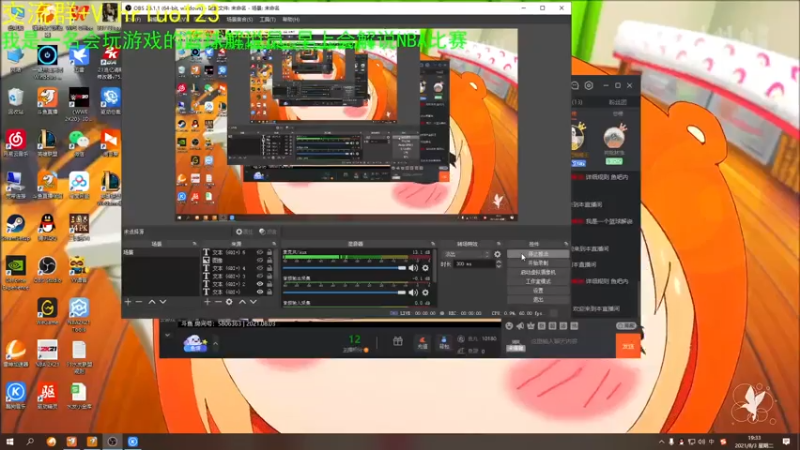Open the Steam desktop shortcut
Image resolution: width=800 pixels, height=450 pixels.
pos(15,228)
